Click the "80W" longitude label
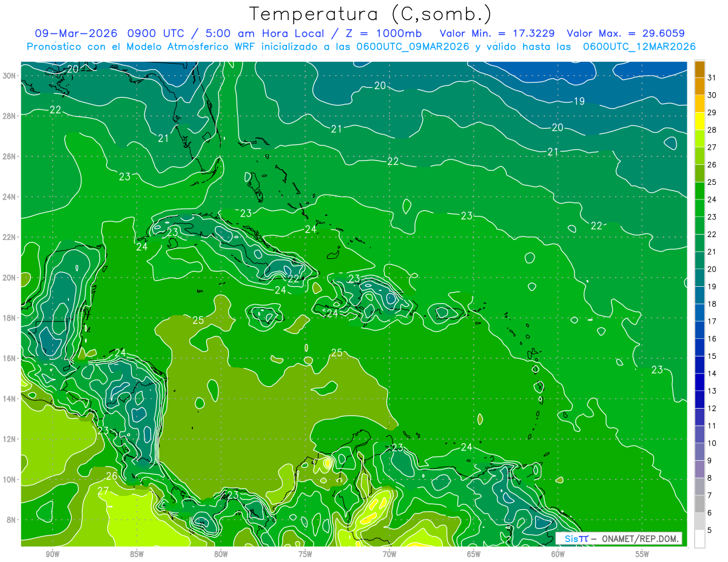The height and width of the screenshot is (562, 728). (x=221, y=554)
